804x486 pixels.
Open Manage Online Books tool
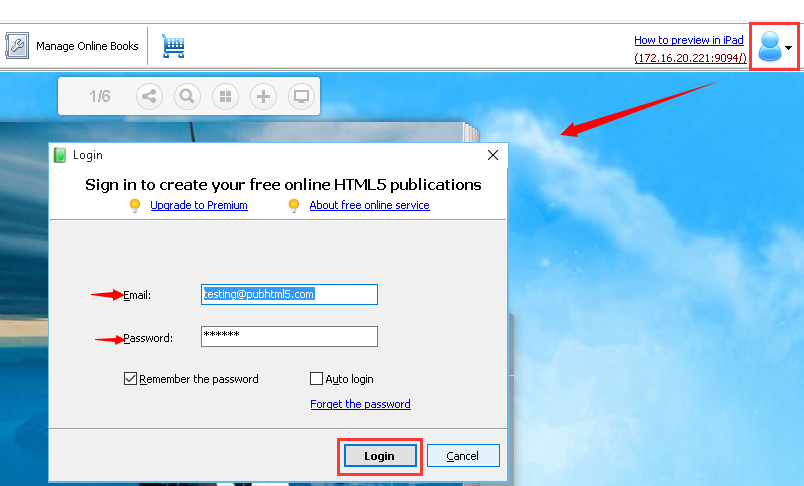(72, 46)
